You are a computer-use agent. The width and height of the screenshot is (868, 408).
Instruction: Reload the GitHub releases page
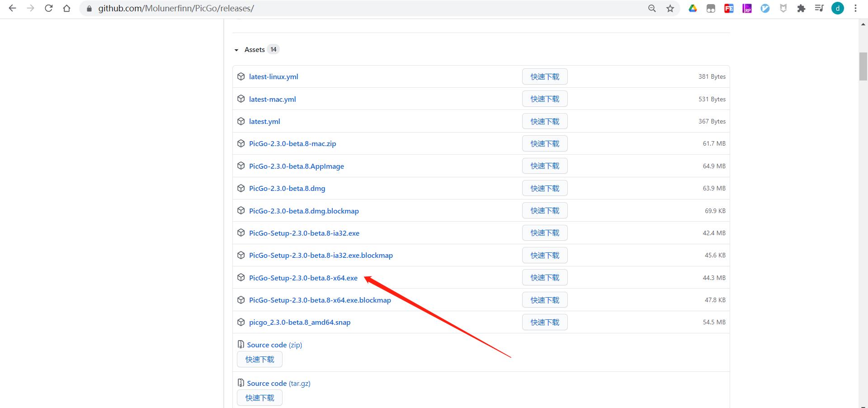coord(48,8)
